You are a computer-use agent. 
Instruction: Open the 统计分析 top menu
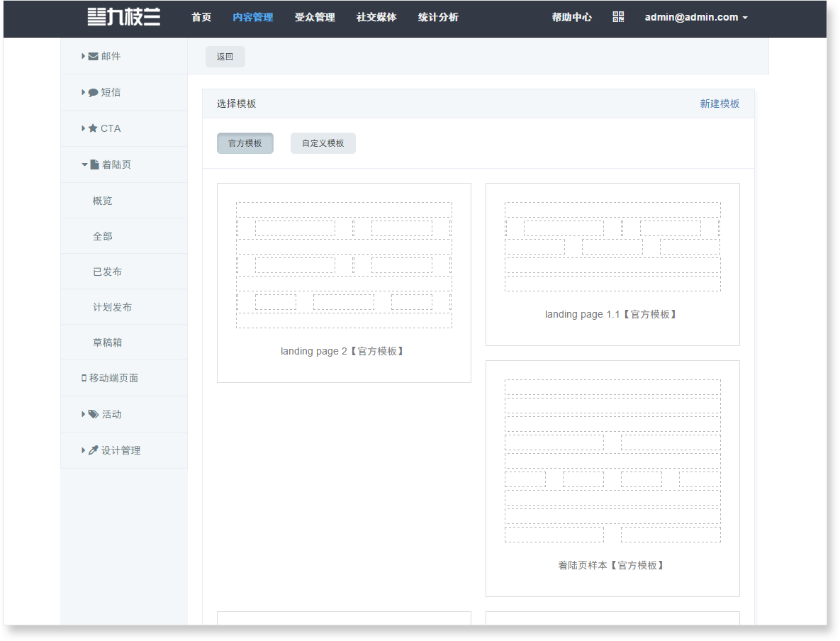438,17
